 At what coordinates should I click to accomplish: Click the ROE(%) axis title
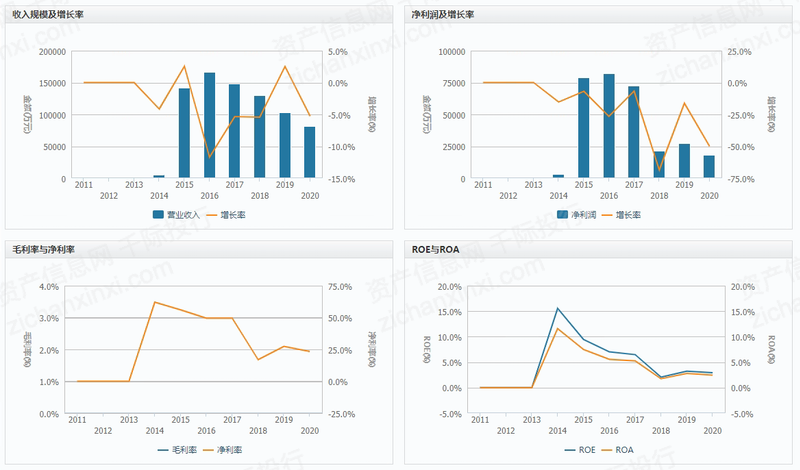[427, 350]
